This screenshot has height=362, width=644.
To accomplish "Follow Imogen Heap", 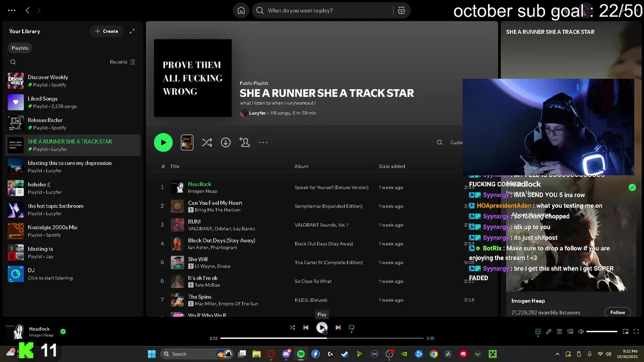I will (x=617, y=312).
